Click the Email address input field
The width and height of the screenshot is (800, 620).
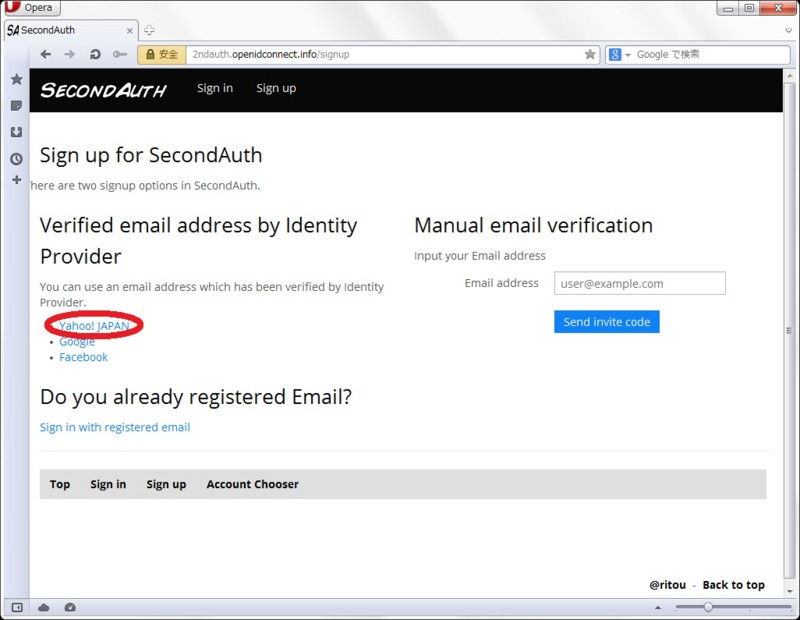pos(640,283)
